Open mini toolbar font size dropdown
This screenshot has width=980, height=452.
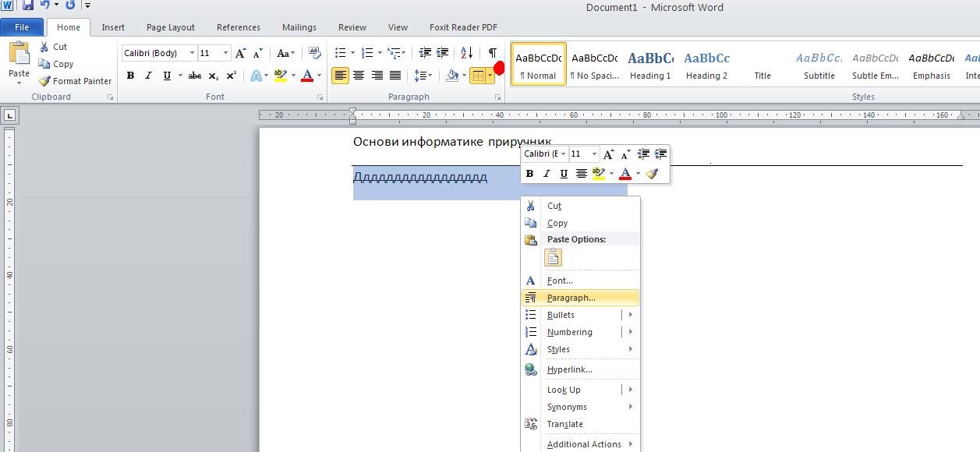click(x=594, y=154)
